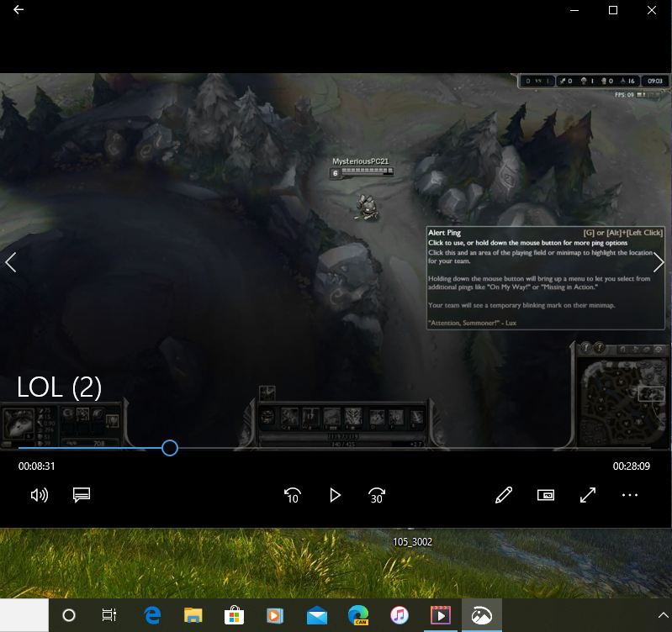672x632 pixels.
Task: Open the three-dot more options menu
Action: click(x=630, y=495)
